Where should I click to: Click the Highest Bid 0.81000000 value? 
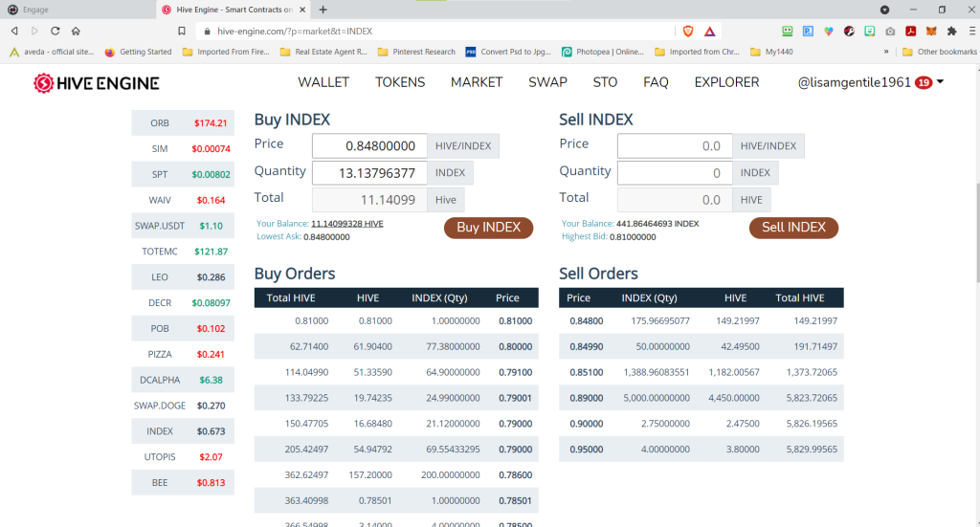[x=633, y=236]
